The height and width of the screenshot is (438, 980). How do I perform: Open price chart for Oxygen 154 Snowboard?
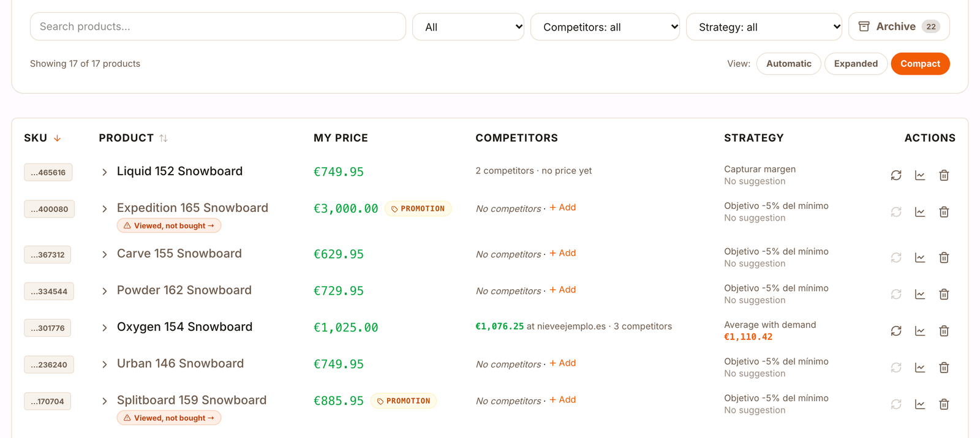[920, 331]
